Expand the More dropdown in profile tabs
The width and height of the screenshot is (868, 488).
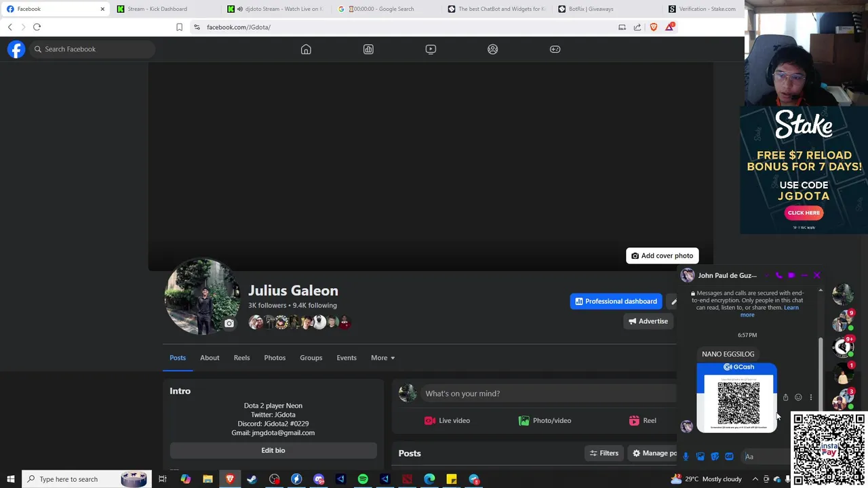[x=382, y=358]
